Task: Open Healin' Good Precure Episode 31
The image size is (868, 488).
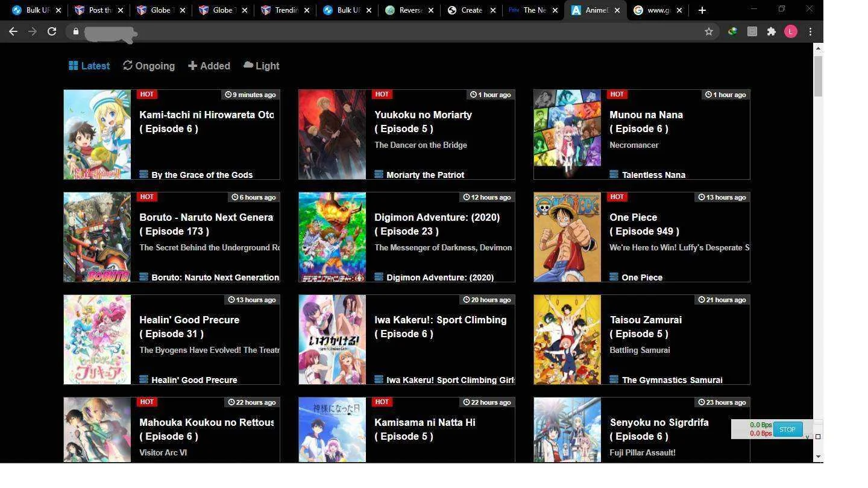Action: point(189,326)
